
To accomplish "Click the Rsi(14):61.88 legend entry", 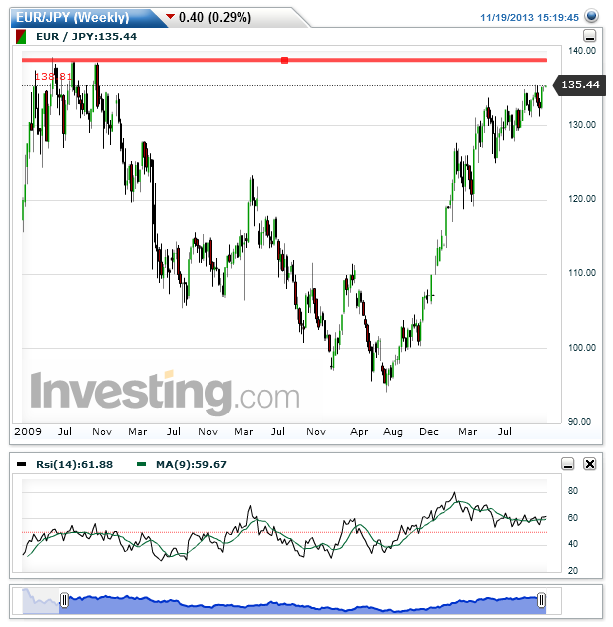I will [74, 465].
